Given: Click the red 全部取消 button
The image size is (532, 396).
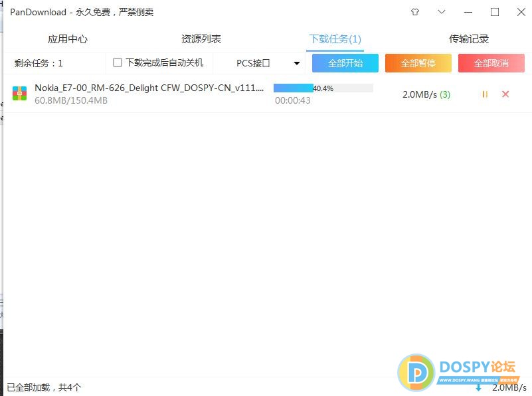Looking at the screenshot, I should (x=491, y=63).
